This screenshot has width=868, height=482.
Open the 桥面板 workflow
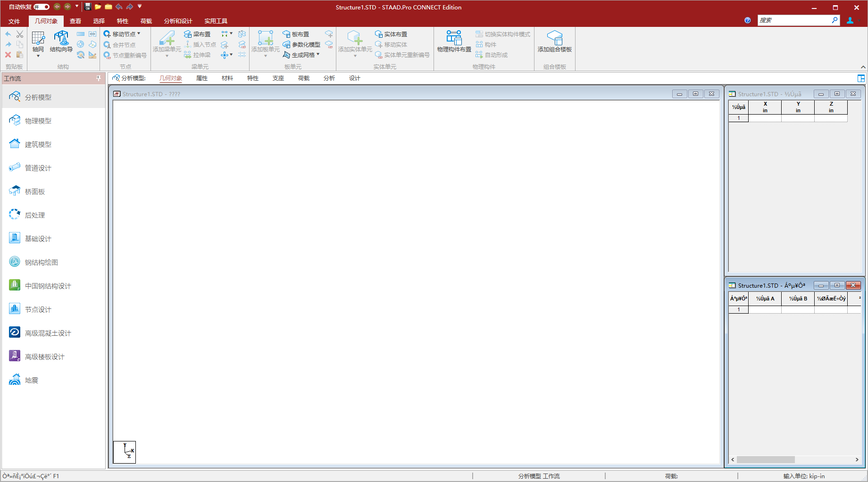[x=53, y=191]
